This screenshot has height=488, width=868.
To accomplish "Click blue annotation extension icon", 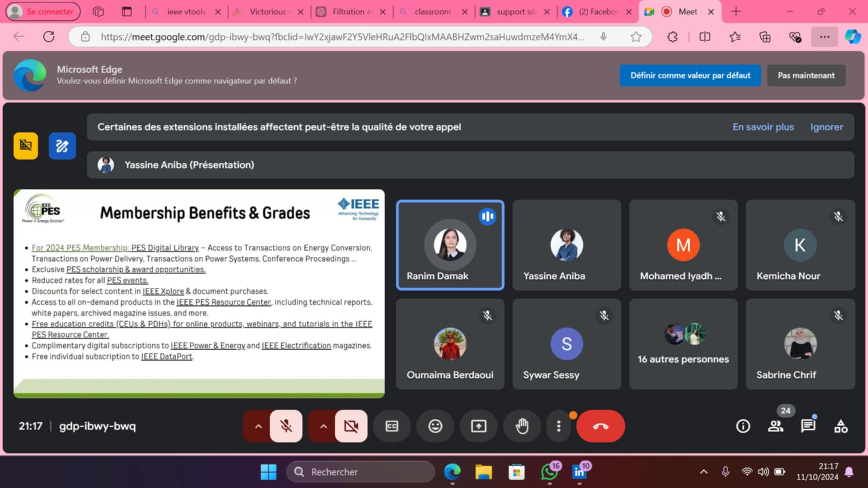I will click(62, 145).
